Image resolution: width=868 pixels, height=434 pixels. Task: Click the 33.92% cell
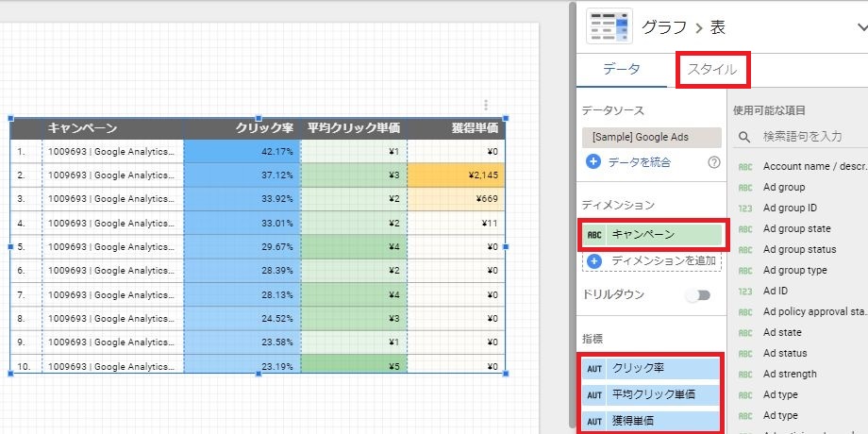click(242, 199)
